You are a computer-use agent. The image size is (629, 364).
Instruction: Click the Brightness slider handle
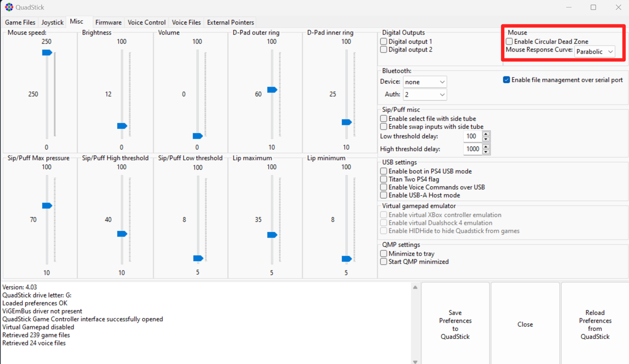(x=122, y=126)
